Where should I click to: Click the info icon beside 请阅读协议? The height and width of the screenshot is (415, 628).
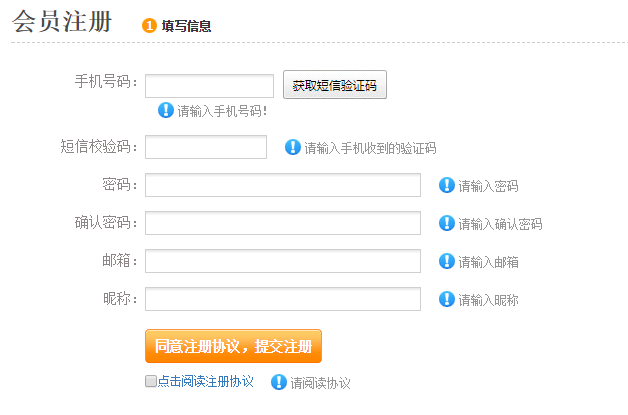[x=279, y=382]
